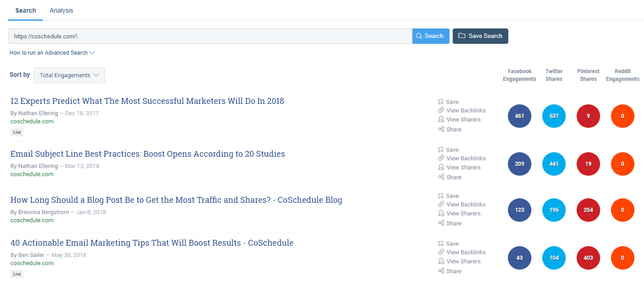The width and height of the screenshot is (644, 285).
Task: Click the byline 'By Ben Sailer'
Action: [x=27, y=255]
